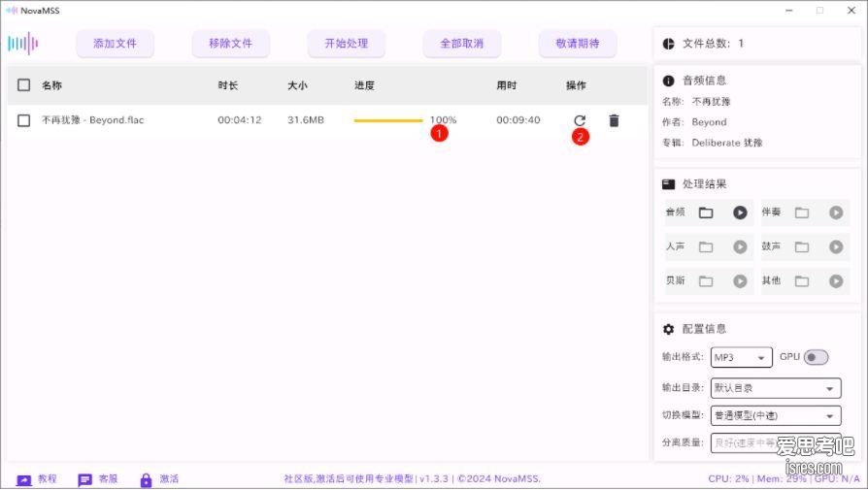Click the 处理结果 panel icon
868x490 pixels.
pos(668,184)
